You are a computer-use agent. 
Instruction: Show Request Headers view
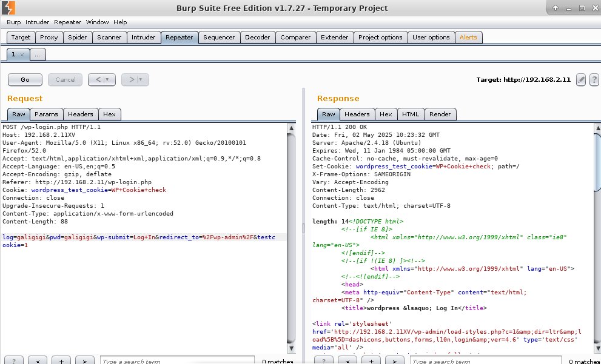81,114
